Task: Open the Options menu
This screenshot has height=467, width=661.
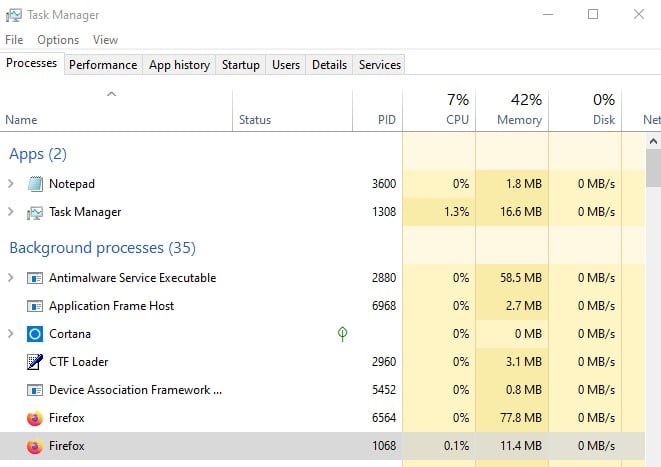Action: click(x=58, y=40)
